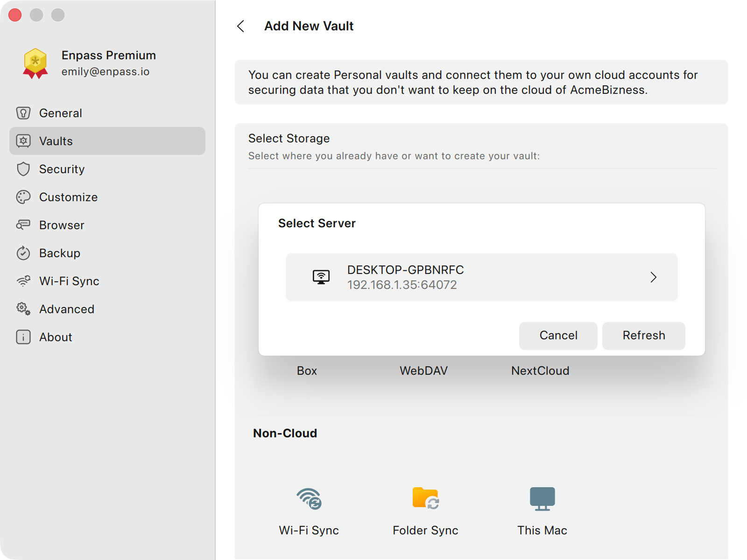Open the General settings tab
Image resolution: width=747 pixels, height=560 pixels.
pyautogui.click(x=107, y=113)
